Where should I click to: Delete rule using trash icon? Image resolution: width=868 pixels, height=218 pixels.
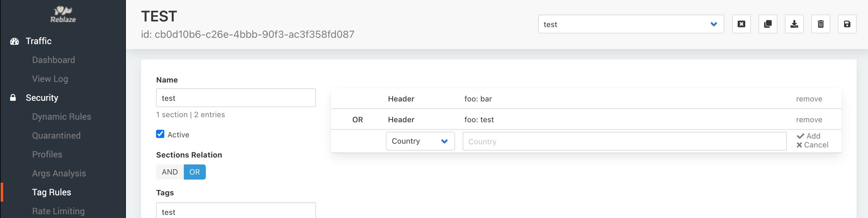821,24
